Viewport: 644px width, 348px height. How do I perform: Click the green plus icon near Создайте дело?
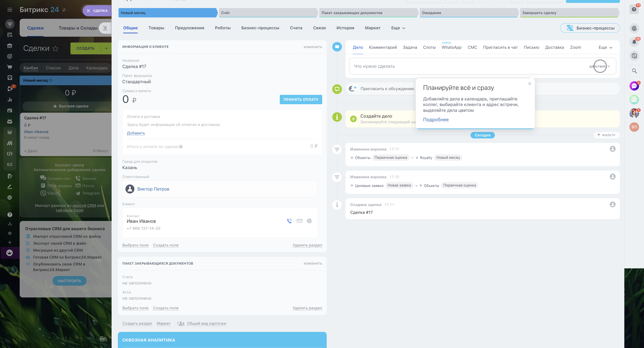pyautogui.click(x=353, y=119)
